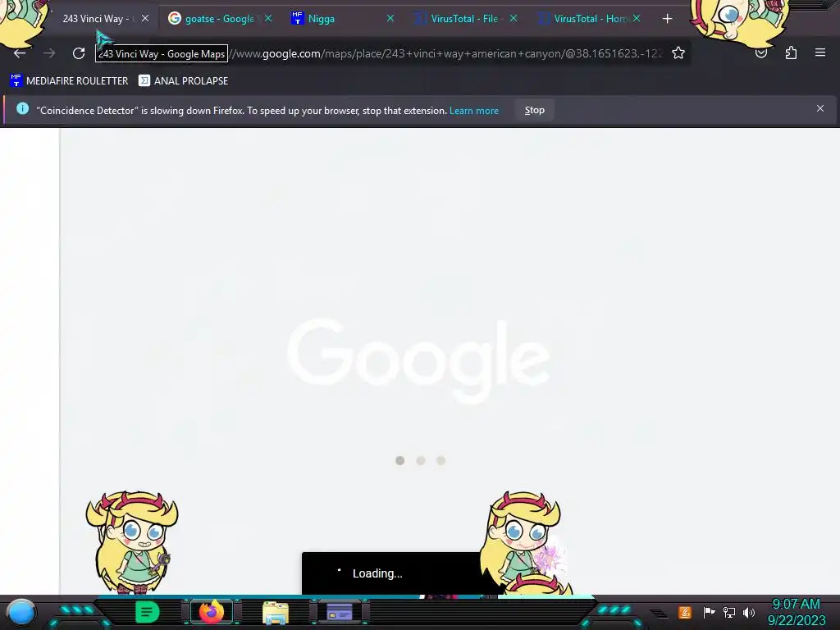This screenshot has height=630, width=840.
Task: Switch to the goatse Google tab
Action: 220,19
